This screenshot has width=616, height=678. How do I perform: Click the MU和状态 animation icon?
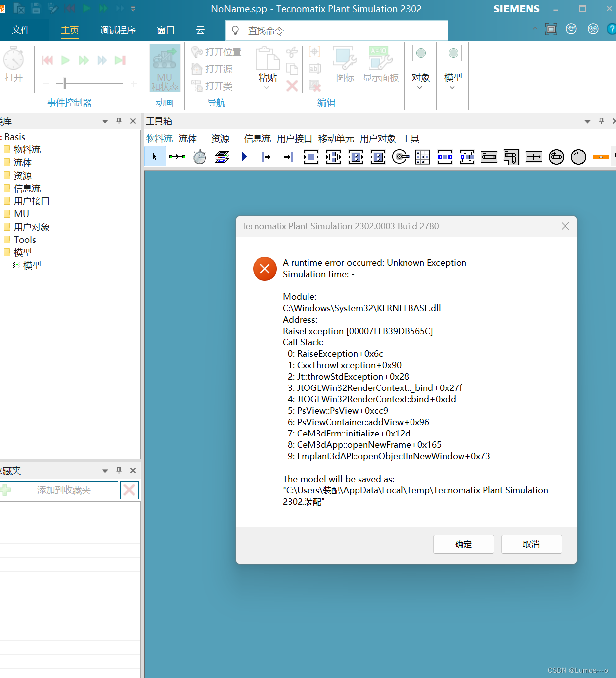pos(164,68)
